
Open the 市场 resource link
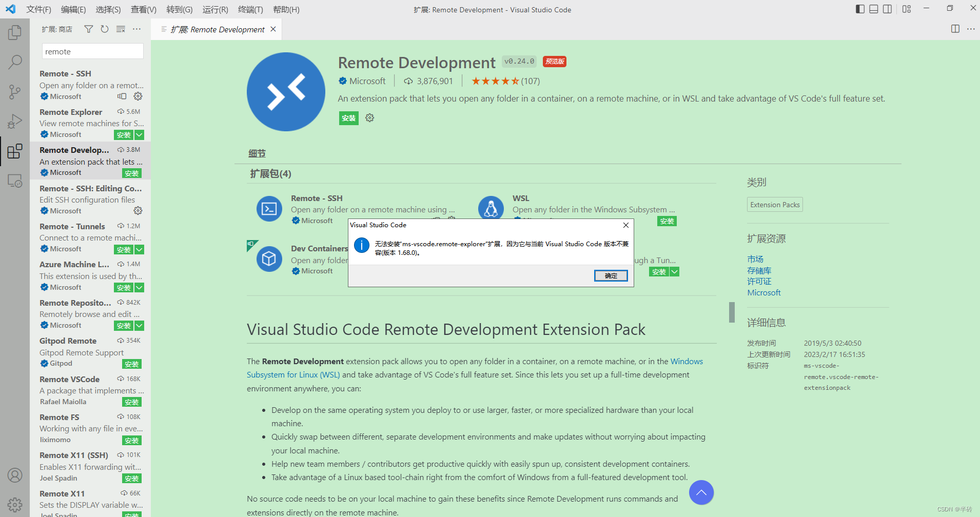(755, 259)
